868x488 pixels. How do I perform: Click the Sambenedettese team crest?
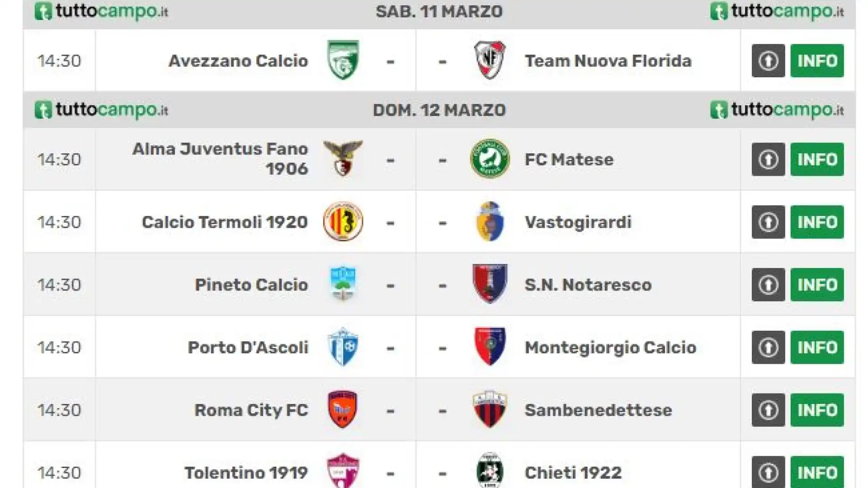(x=490, y=409)
